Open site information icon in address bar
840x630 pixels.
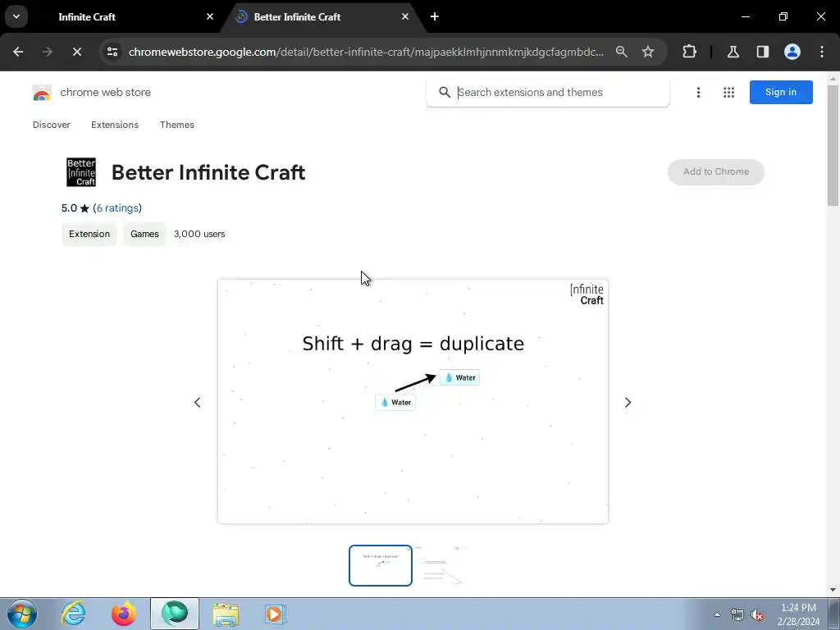coord(112,52)
